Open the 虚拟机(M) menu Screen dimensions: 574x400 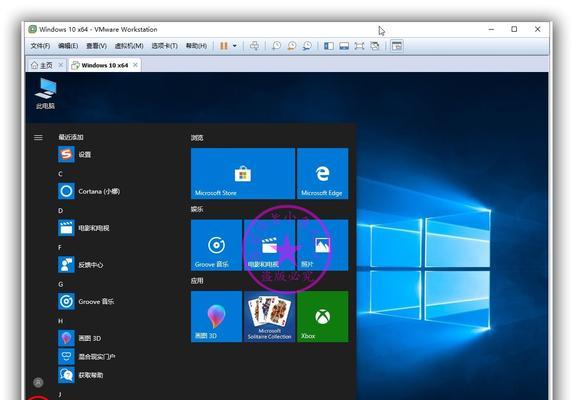tap(129, 46)
